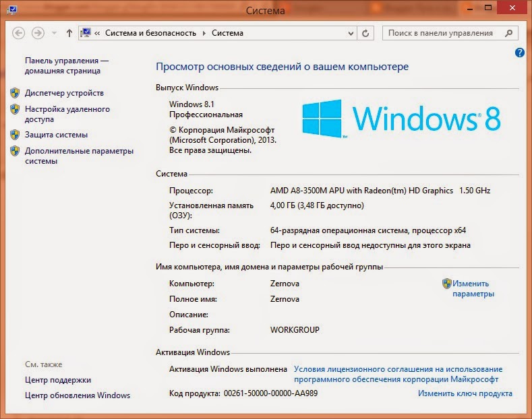532x419 pixels.
Task: Click the computer icon in address bar
Action: click(86, 33)
